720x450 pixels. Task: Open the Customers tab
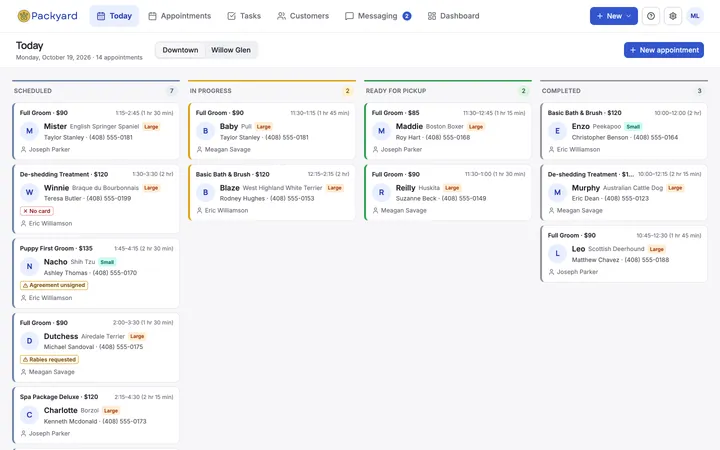tap(303, 16)
